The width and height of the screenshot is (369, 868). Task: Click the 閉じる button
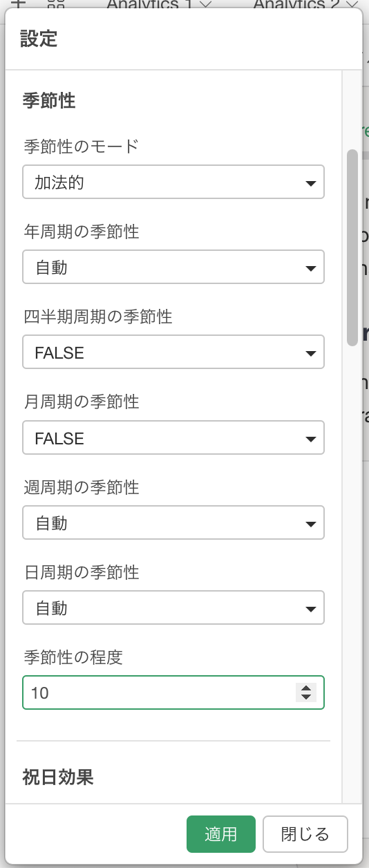point(305,834)
